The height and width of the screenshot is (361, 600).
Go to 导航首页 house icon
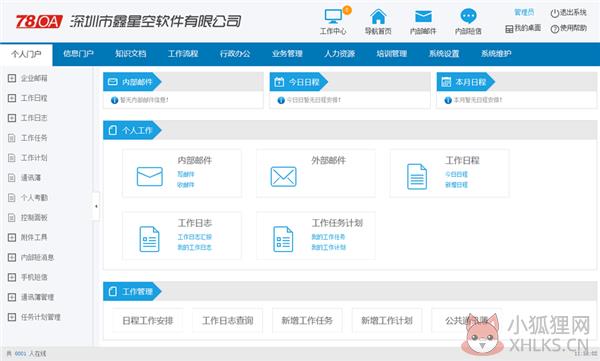[378, 16]
